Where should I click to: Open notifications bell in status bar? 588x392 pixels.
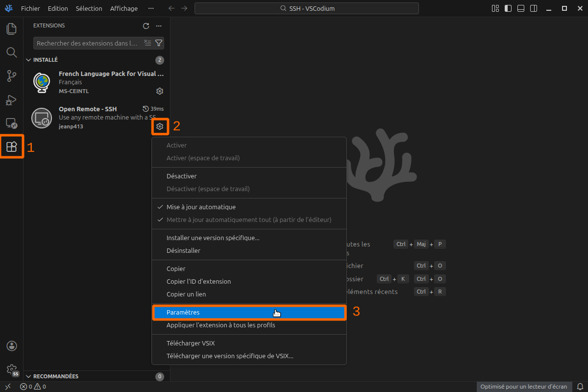580,387
